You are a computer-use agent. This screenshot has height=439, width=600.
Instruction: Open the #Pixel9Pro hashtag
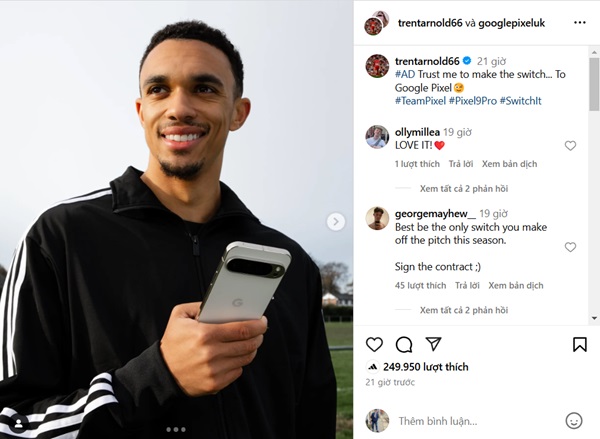[473, 101]
